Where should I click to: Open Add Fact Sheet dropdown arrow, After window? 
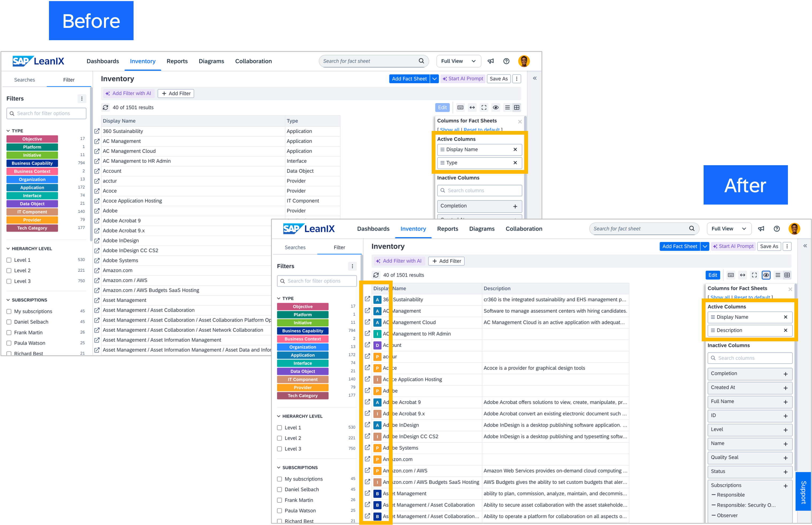click(x=705, y=247)
